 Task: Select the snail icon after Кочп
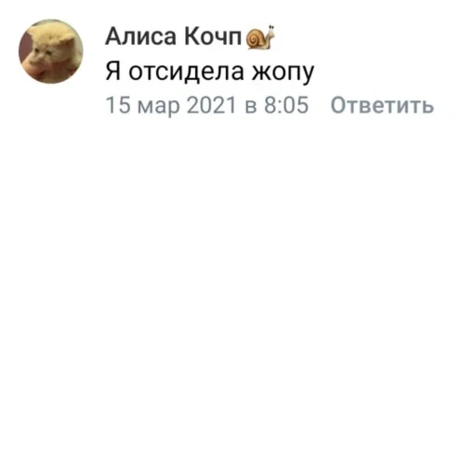[x=260, y=37]
